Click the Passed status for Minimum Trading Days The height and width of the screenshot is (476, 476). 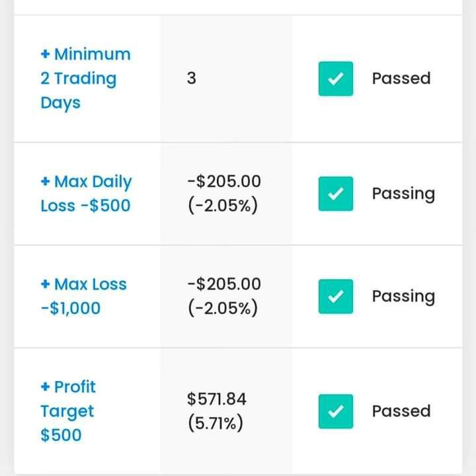click(401, 79)
